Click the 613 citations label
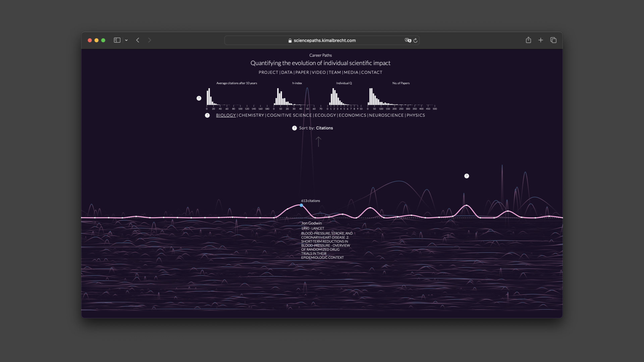 tap(311, 201)
